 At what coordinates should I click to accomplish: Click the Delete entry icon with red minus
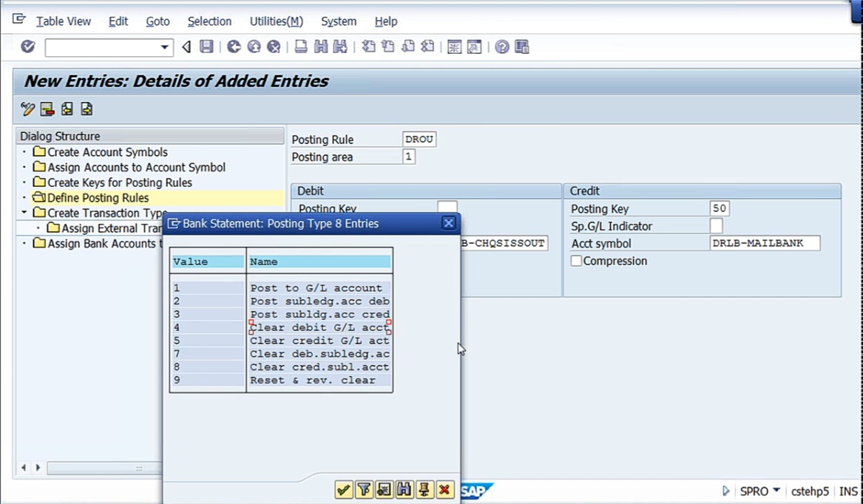[47, 109]
